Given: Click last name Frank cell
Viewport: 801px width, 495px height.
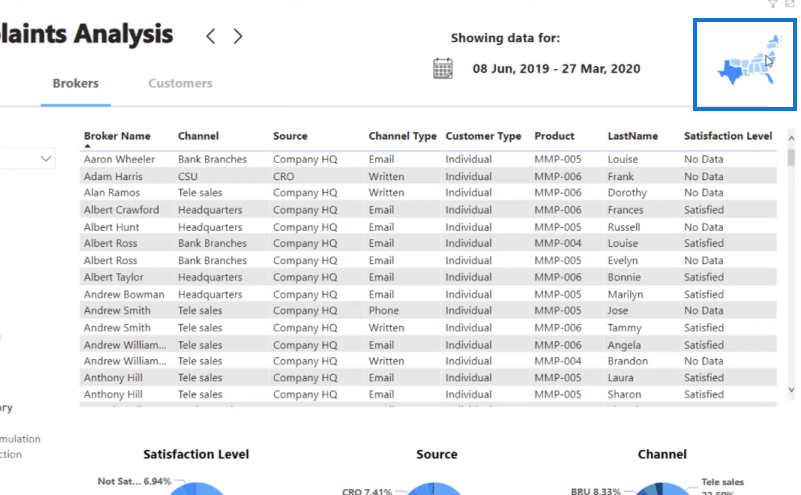Looking at the screenshot, I should click(x=620, y=176).
